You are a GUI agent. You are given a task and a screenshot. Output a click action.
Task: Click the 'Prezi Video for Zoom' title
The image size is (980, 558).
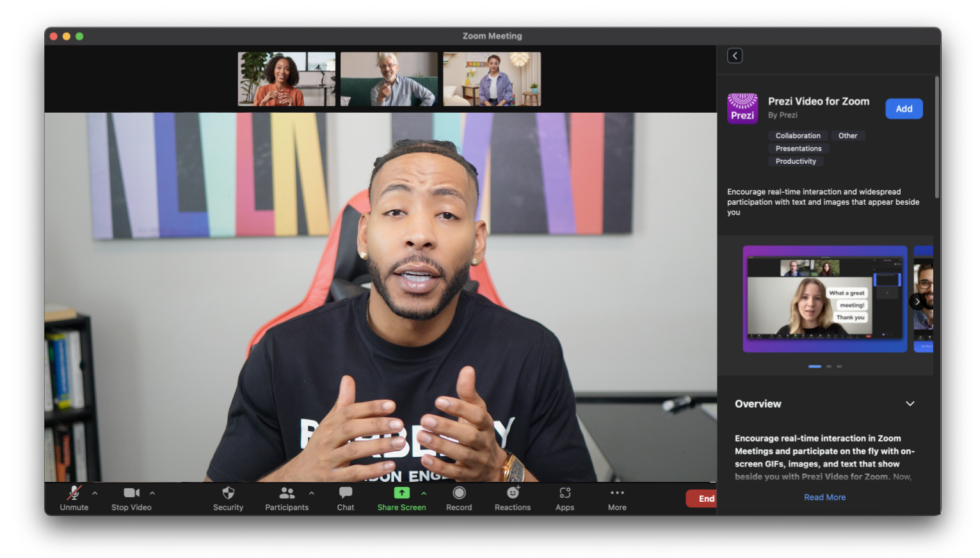click(819, 101)
